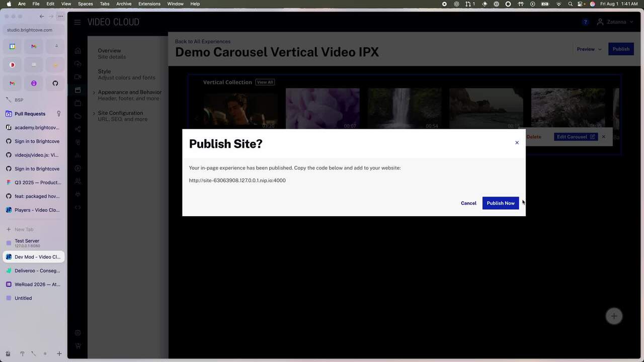Open the Zatanna user account menu
644x362 pixels.
pos(615,22)
